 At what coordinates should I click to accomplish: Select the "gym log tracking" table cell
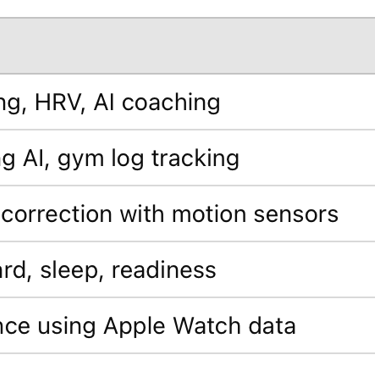(187, 158)
